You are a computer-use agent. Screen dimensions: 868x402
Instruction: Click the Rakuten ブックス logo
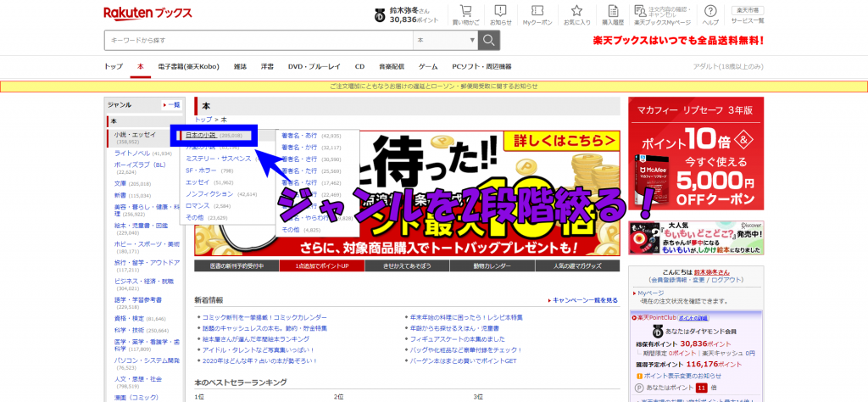coord(147,14)
